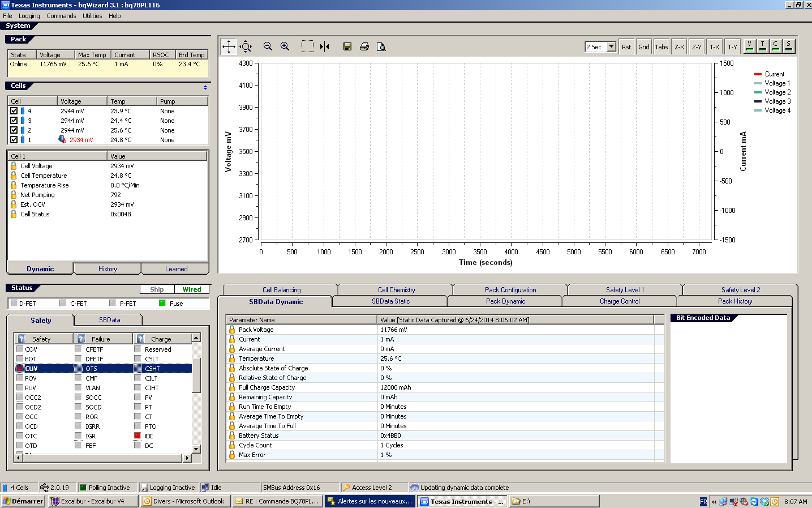This screenshot has width=812, height=508.
Task: Open the Help menu
Action: click(x=115, y=16)
